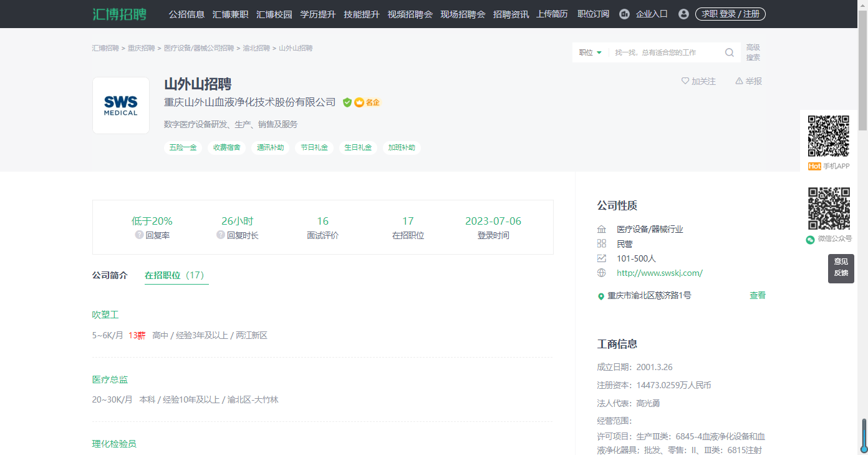
Task: Click the location pin icon beside address
Action: [601, 296]
